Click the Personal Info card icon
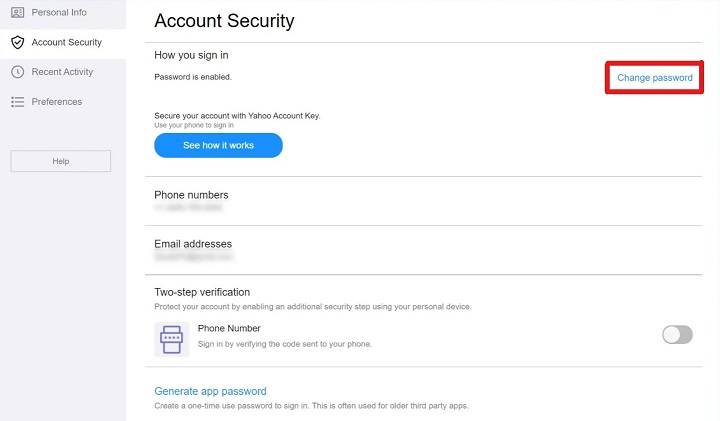 point(17,13)
